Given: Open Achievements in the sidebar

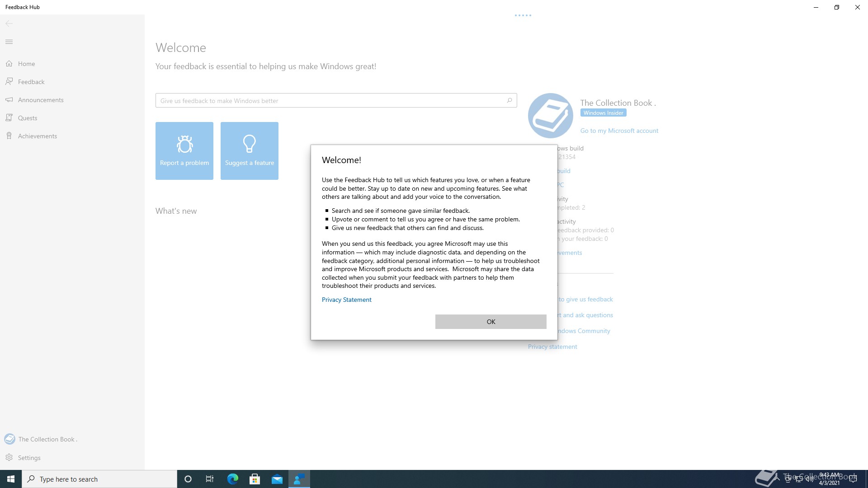Looking at the screenshot, I should pyautogui.click(x=72, y=136).
